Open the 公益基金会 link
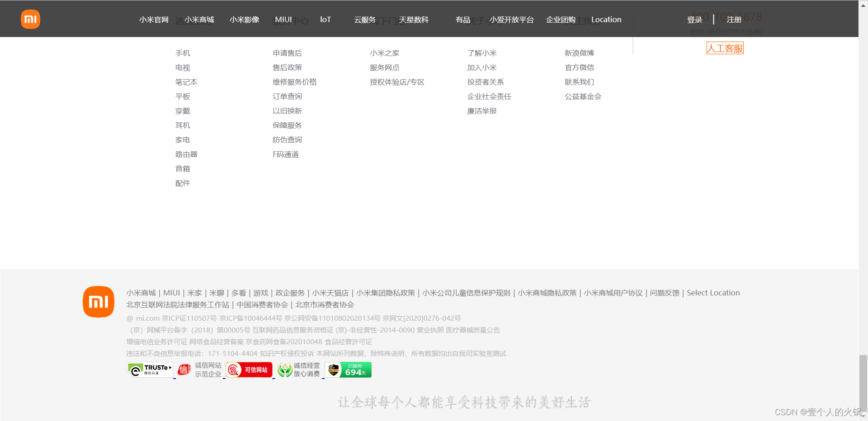 point(583,97)
